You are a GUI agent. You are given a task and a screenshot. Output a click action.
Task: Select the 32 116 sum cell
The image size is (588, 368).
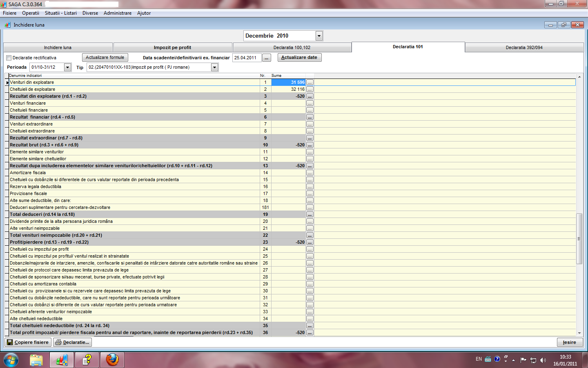point(288,89)
